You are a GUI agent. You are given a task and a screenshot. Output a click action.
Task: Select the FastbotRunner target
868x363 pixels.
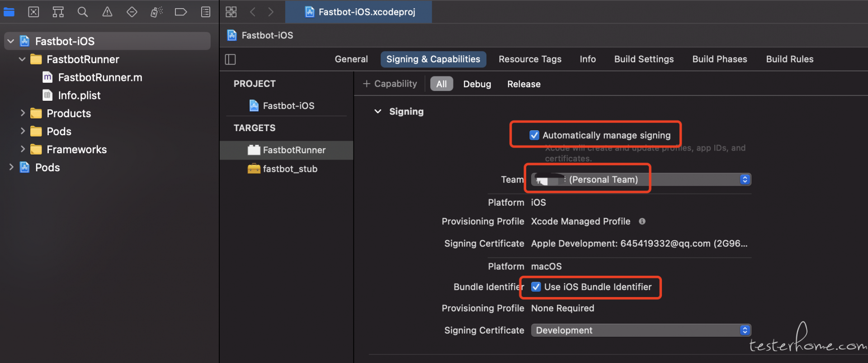(x=287, y=150)
